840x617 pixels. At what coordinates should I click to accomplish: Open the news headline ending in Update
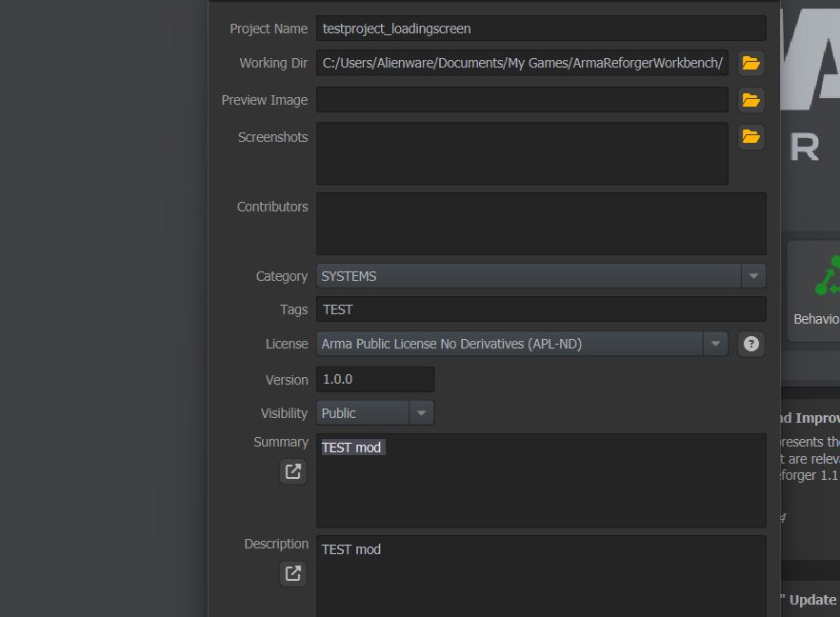[x=809, y=600]
